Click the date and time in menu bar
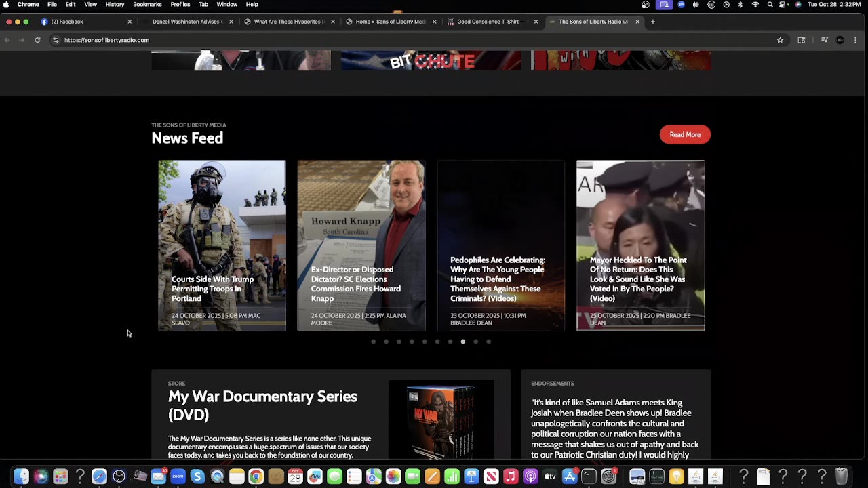The height and width of the screenshot is (488, 868). point(835,5)
